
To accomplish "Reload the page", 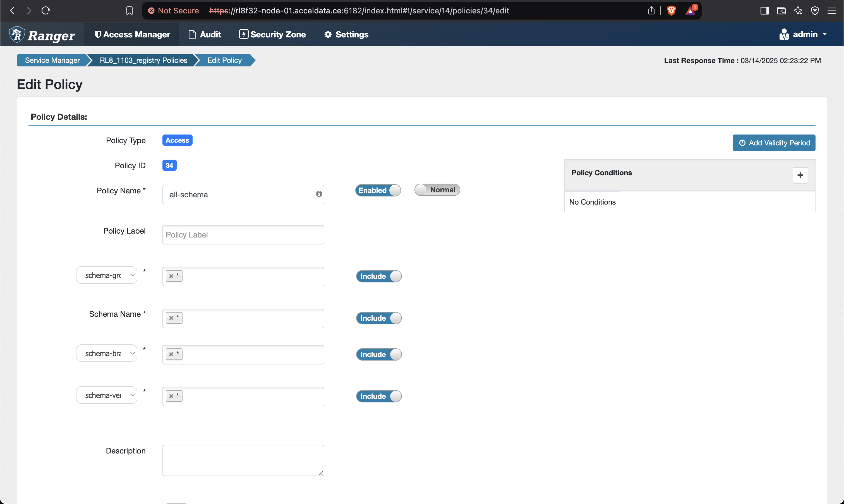I will tap(45, 11).
